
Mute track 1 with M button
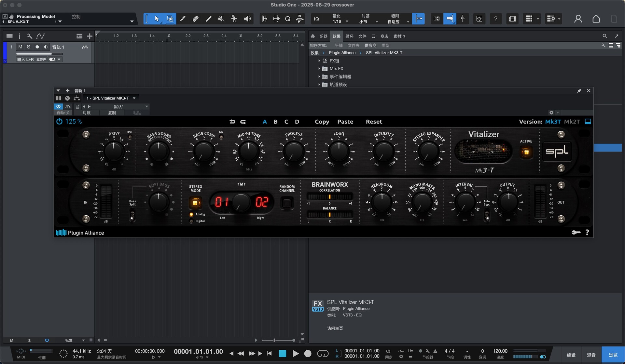20,47
